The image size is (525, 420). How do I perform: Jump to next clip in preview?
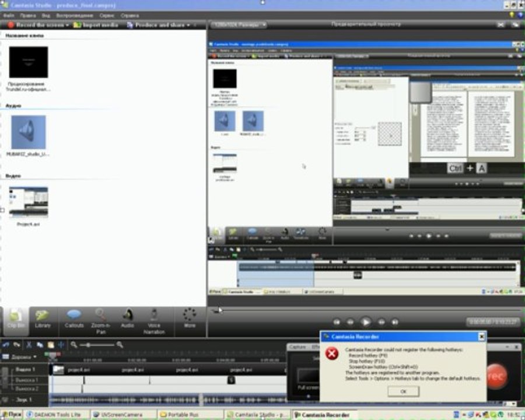pos(395,322)
